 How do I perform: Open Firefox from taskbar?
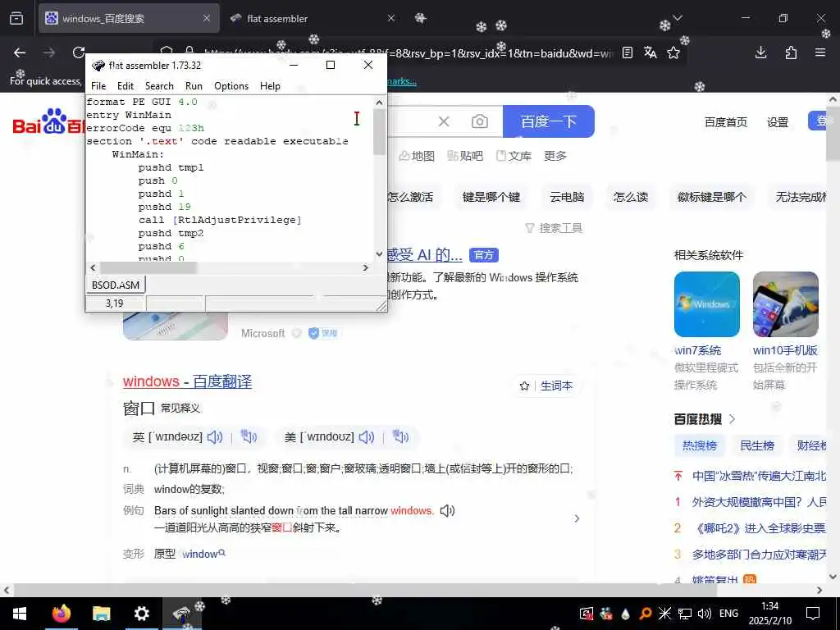pos(61,614)
